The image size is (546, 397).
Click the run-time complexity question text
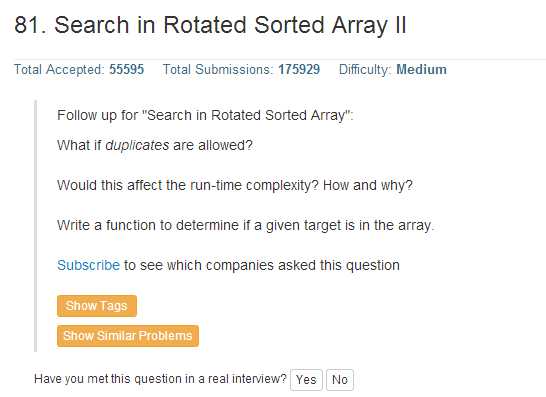pos(235,185)
